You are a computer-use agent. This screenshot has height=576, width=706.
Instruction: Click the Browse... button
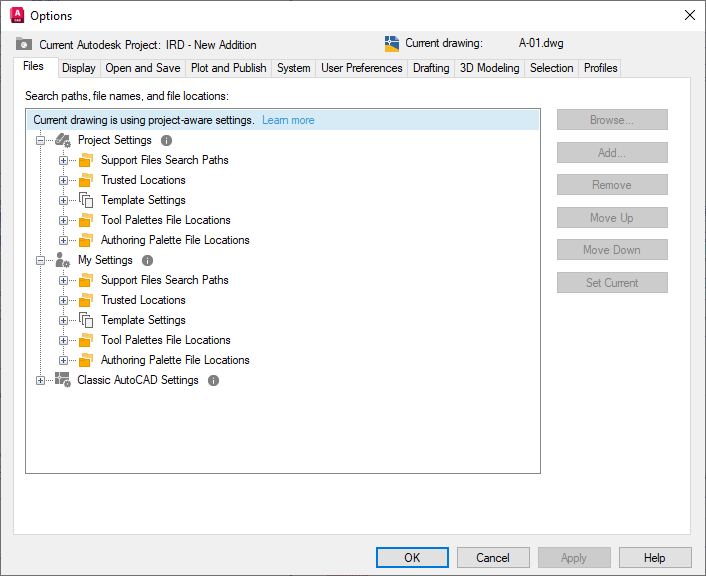[612, 120]
